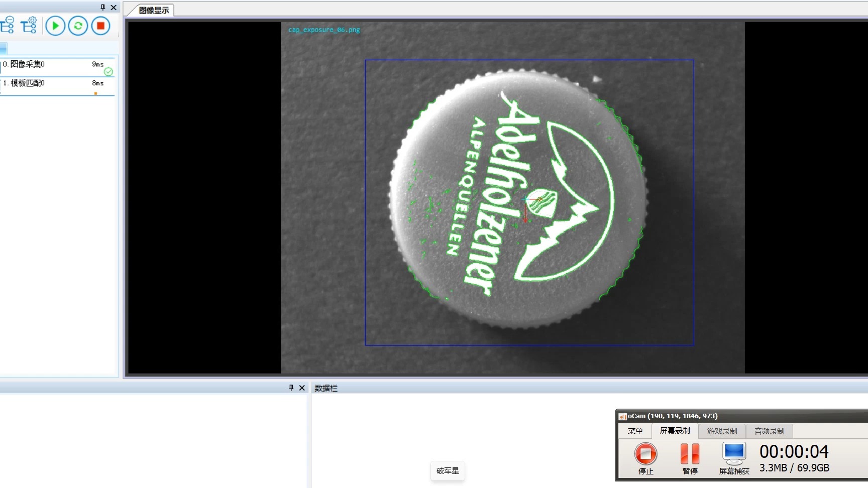Switch to oCam 音频录制 tab
The image size is (868, 488).
[x=770, y=431]
